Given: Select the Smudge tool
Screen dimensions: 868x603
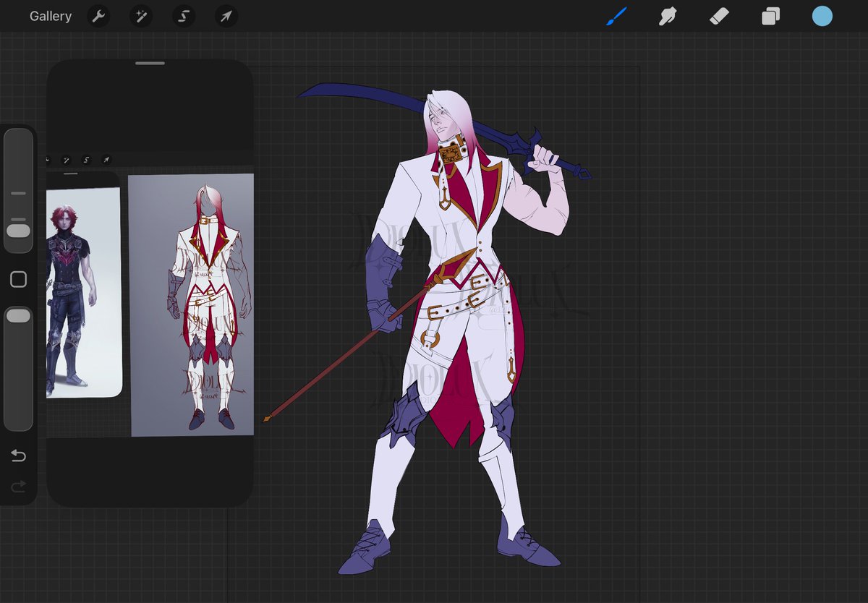Looking at the screenshot, I should (667, 16).
